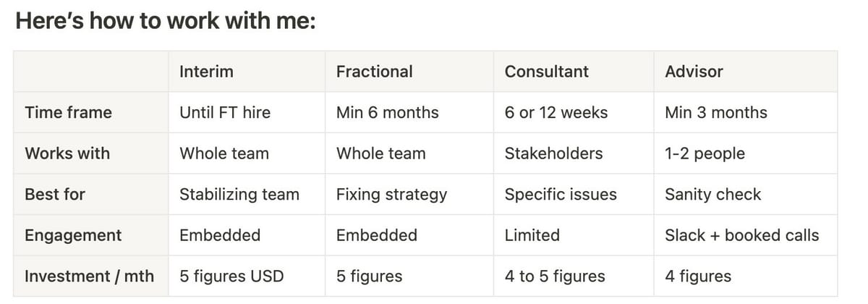The height and width of the screenshot is (304, 868).
Task: Select the Investment / mth row label
Action: pyautogui.click(x=89, y=276)
